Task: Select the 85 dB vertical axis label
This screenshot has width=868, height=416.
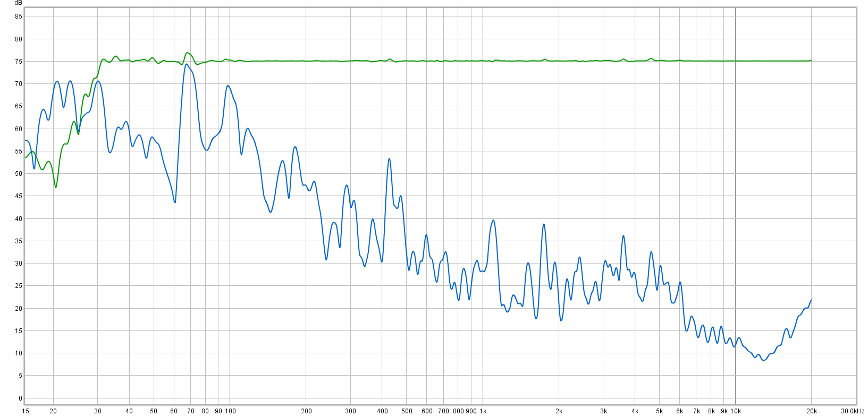Action: point(19,16)
